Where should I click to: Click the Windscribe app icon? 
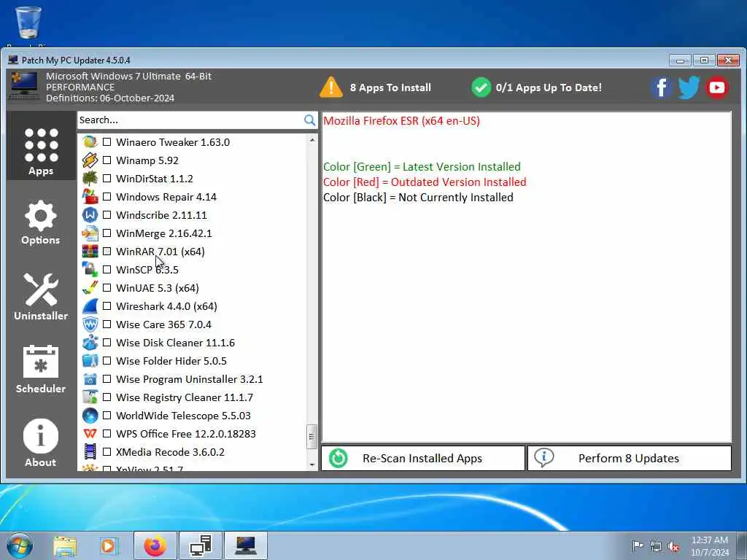click(x=90, y=215)
